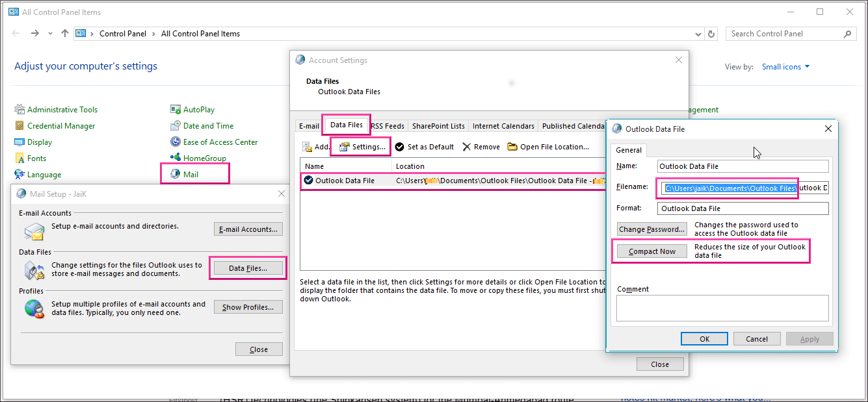Go up one level with up arrow
868x402 pixels.
tap(65, 34)
